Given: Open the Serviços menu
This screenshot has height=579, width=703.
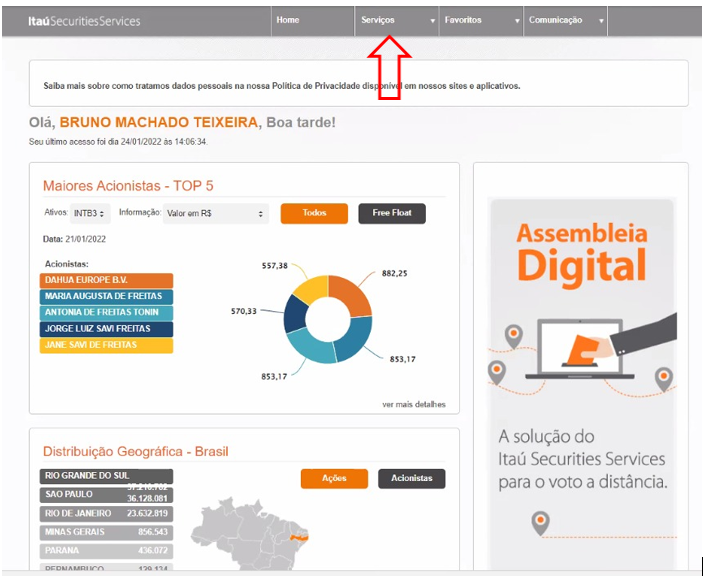Looking at the screenshot, I should (397, 21).
